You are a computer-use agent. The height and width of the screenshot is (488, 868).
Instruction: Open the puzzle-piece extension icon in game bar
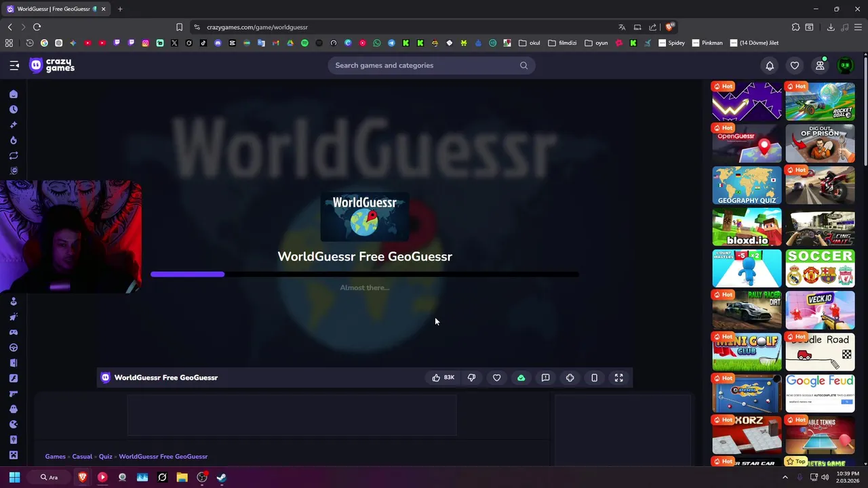click(570, 378)
